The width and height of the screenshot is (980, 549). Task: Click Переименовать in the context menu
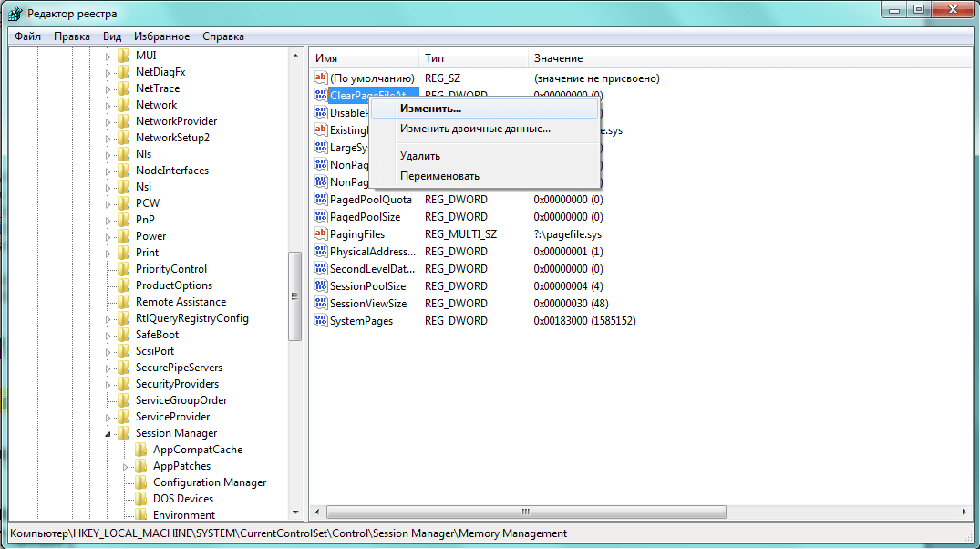tap(439, 176)
